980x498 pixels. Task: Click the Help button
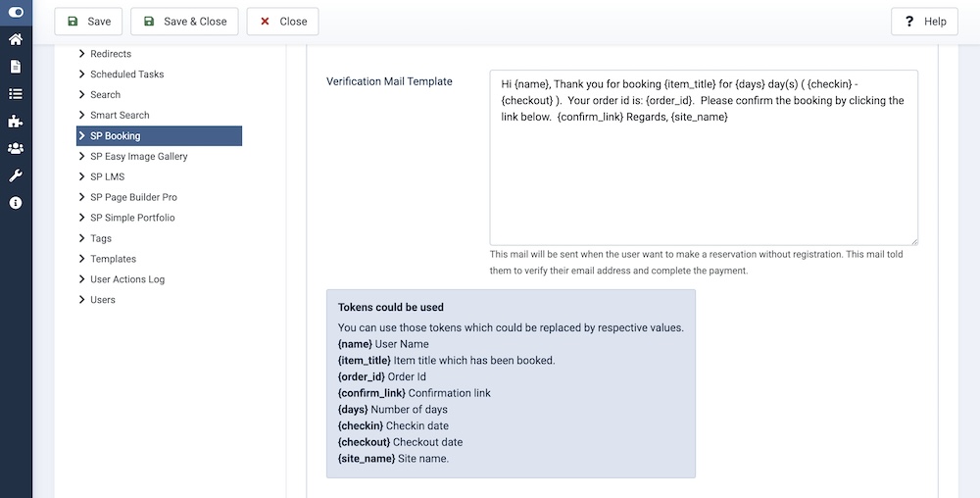[x=923, y=22]
